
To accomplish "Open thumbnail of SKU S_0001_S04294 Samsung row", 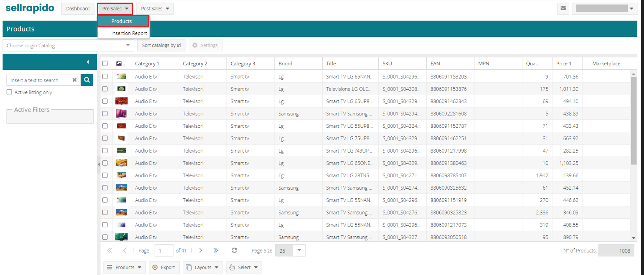I will pos(121,113).
